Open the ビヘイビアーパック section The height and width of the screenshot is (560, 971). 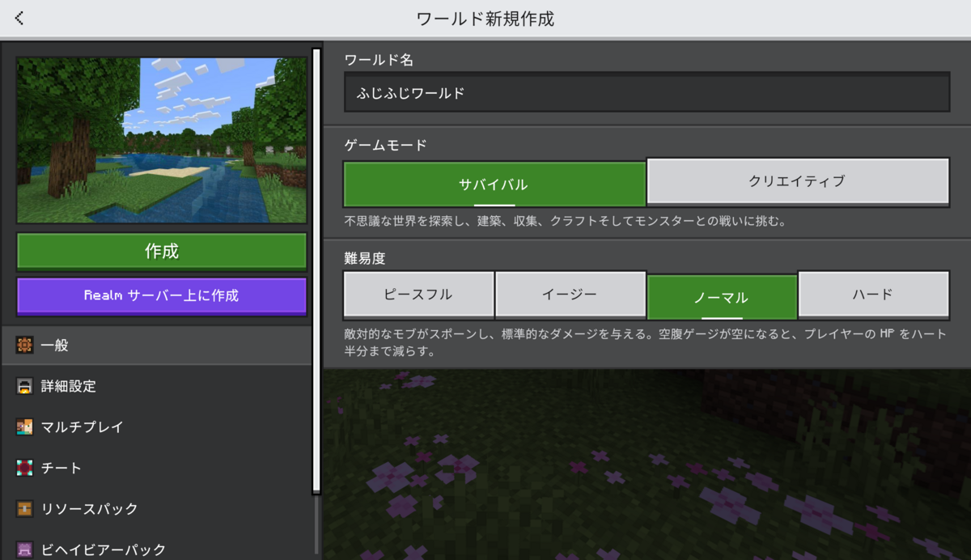[156, 547]
